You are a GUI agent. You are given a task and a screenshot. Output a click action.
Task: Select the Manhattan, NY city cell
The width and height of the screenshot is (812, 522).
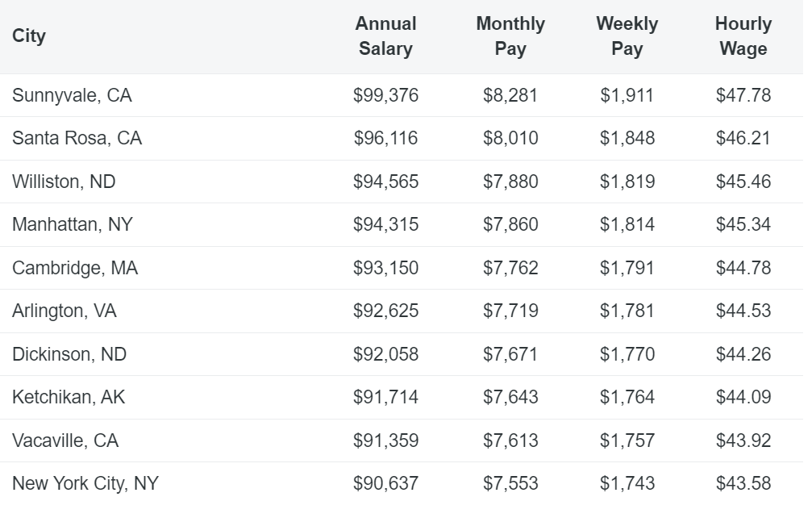[72, 224]
